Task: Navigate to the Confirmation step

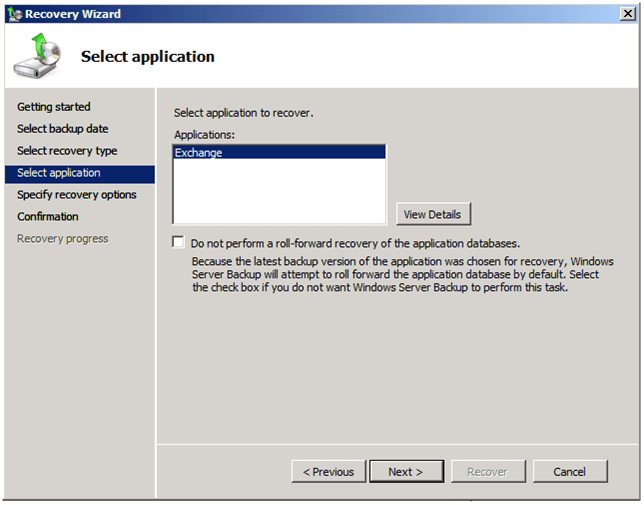Action: point(47,217)
